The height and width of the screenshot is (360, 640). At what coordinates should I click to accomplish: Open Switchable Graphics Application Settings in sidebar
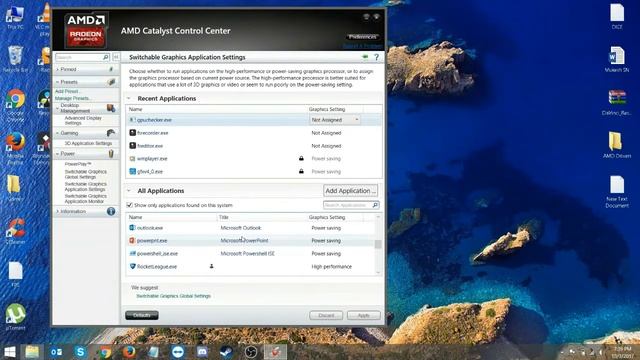click(85, 187)
